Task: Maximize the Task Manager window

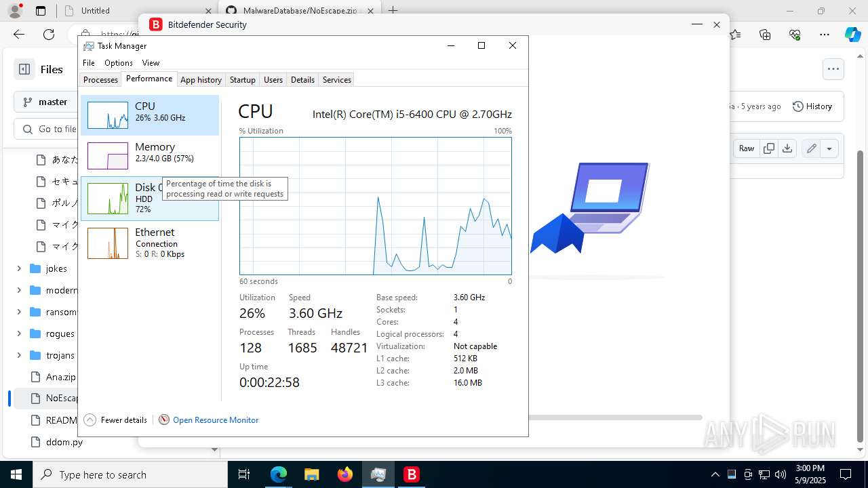Action: 481,45
